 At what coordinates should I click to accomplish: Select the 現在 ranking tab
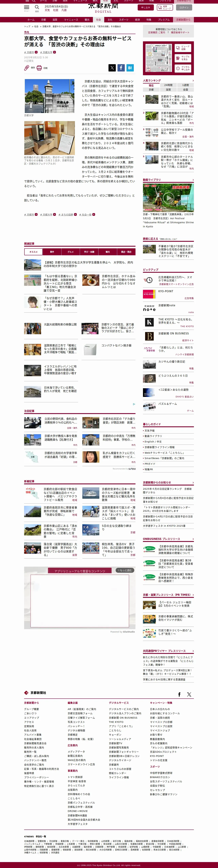(x=151, y=85)
